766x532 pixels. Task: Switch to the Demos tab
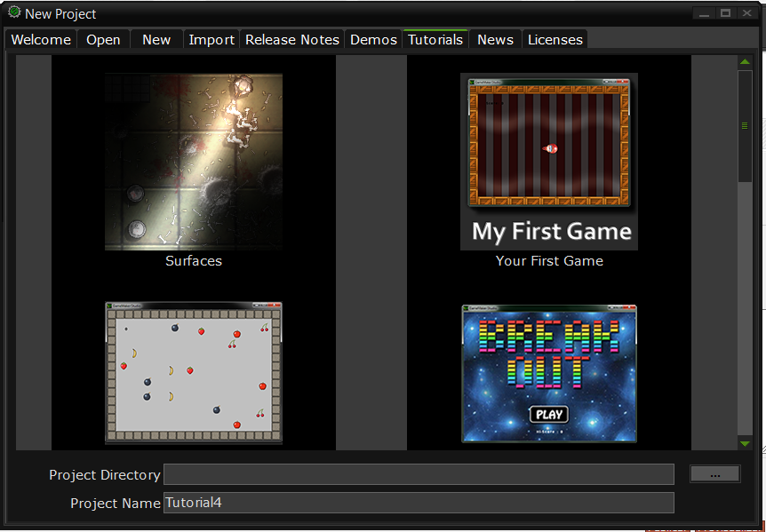click(374, 40)
